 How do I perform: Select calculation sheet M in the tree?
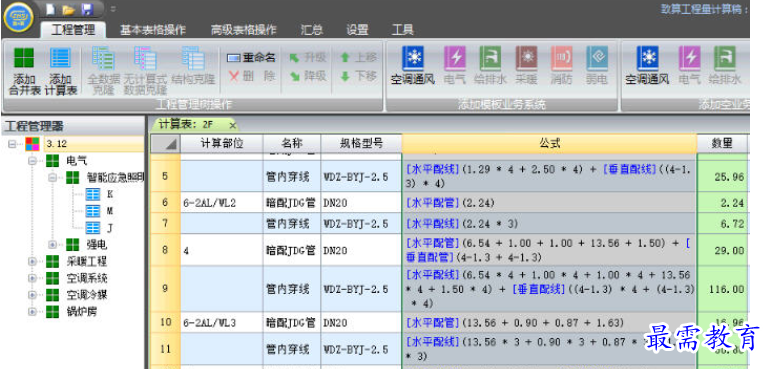(110, 211)
